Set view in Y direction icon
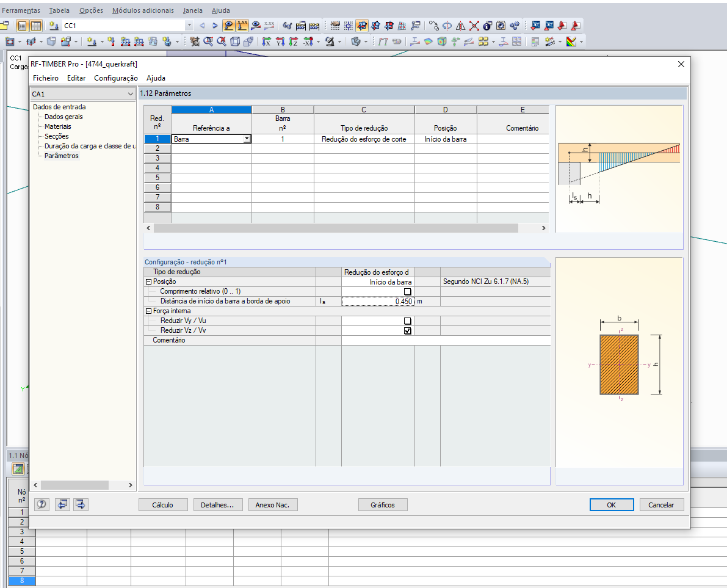This screenshot has width=727, height=588. [280, 42]
